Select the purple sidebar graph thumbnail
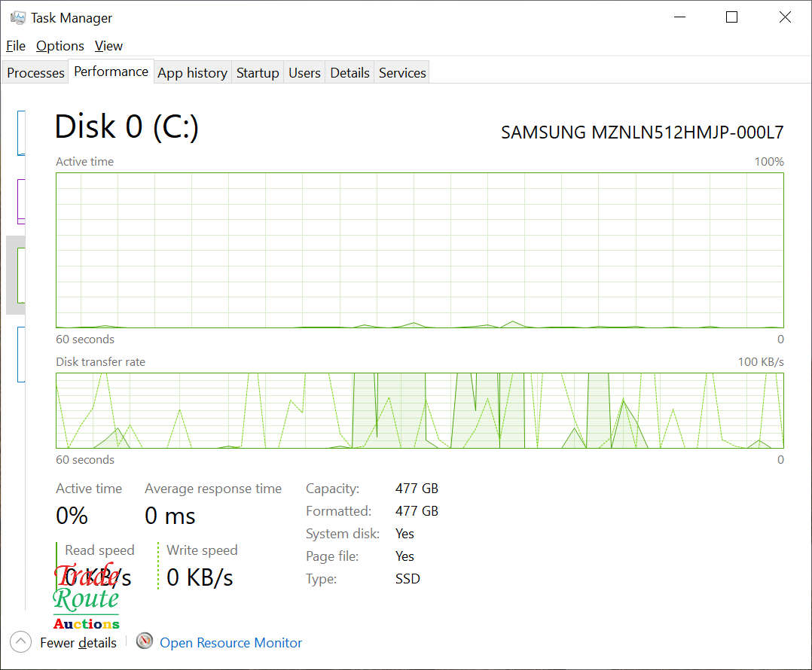812x670 pixels. coord(21,201)
